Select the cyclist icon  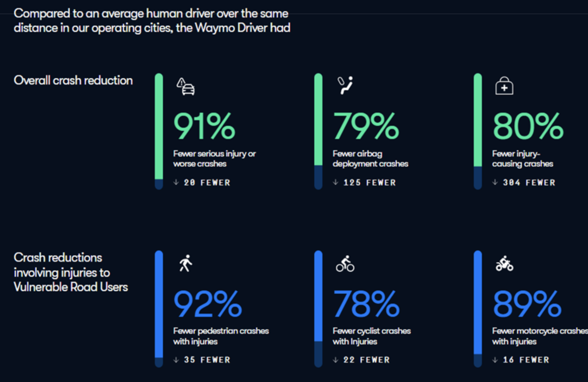click(x=345, y=264)
